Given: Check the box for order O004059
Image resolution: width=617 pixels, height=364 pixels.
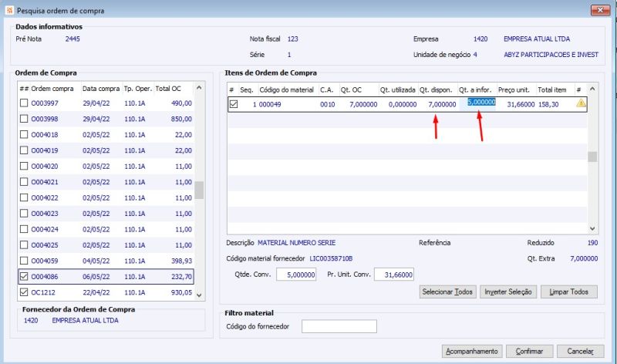Looking at the screenshot, I should 24,261.
